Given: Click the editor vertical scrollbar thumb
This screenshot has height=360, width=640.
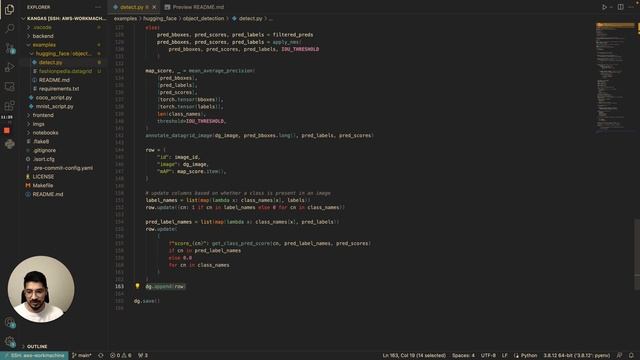Looking at the screenshot, I should [637, 254].
